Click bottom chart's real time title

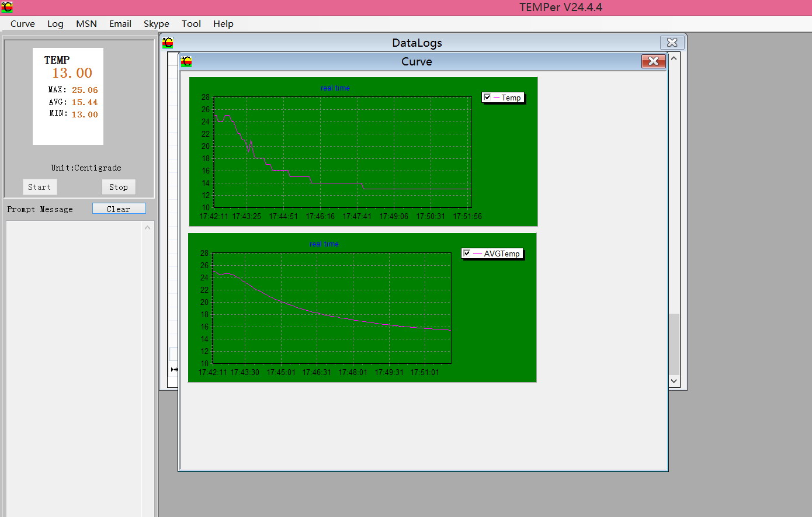click(324, 244)
